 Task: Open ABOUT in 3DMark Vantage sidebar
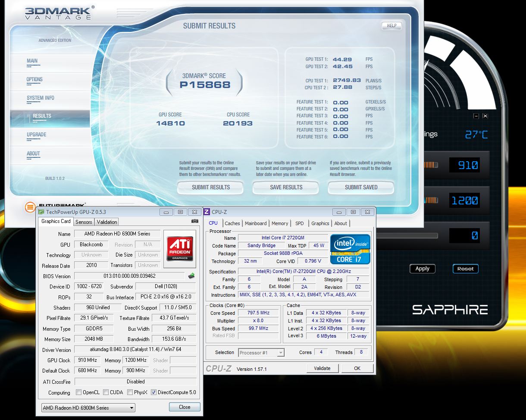[33, 153]
